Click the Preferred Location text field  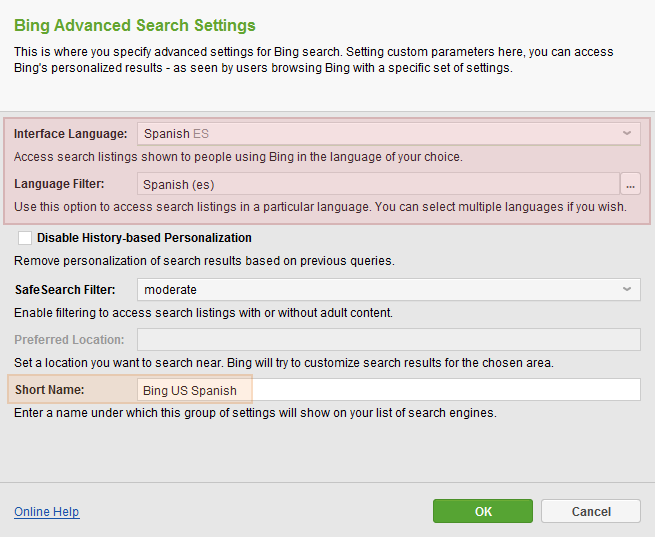point(388,339)
